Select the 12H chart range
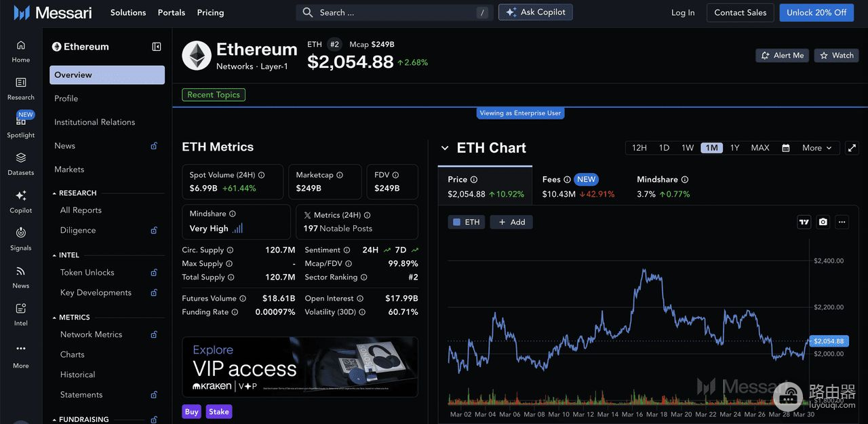Screen dimensions: 868x424 point(639,148)
